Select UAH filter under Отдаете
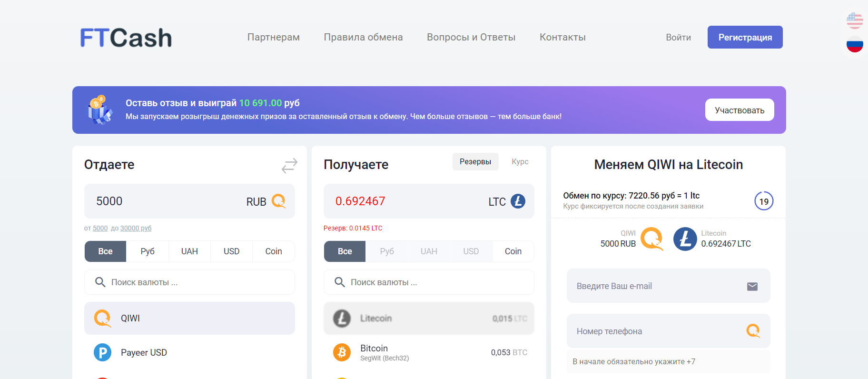The image size is (868, 379). coord(189,251)
